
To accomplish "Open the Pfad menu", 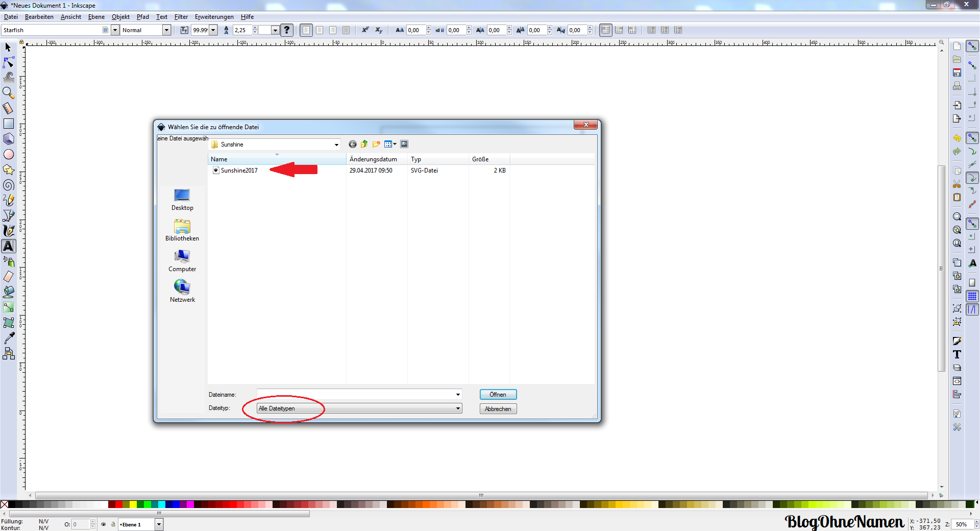I will click(142, 17).
